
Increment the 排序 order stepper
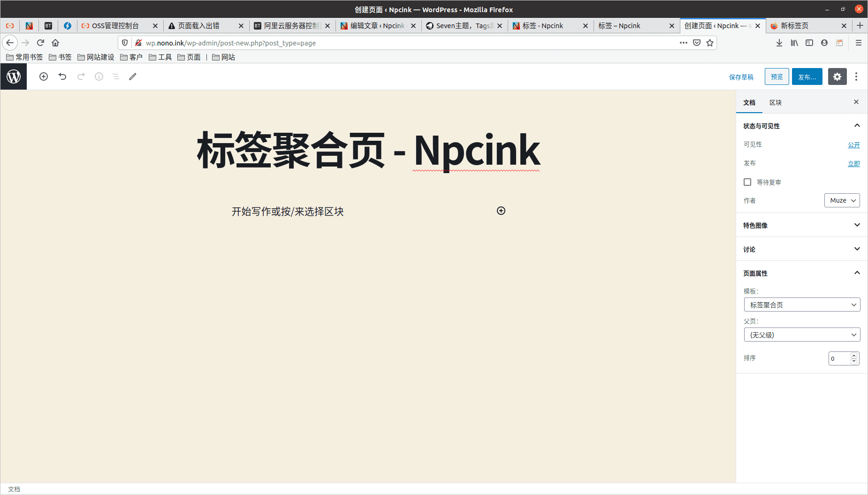click(x=854, y=356)
